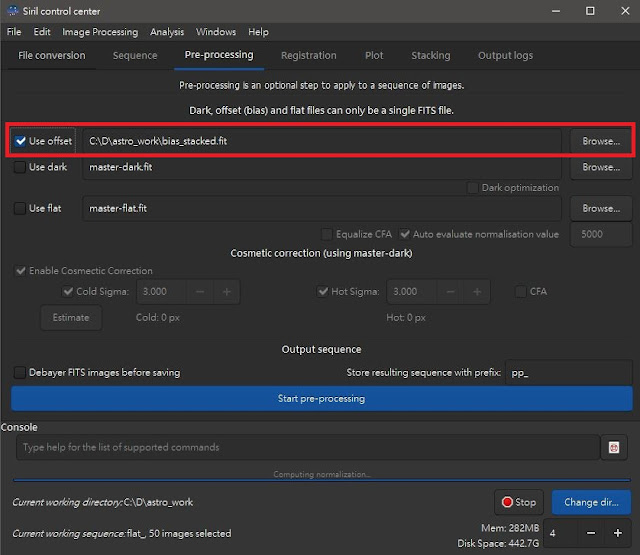Browse for the offset file

(601, 141)
